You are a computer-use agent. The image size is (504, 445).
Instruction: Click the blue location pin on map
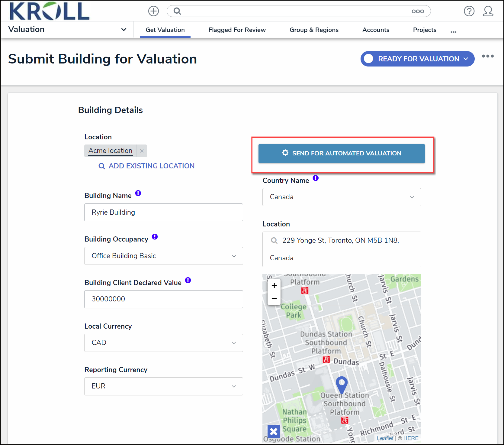342,385
